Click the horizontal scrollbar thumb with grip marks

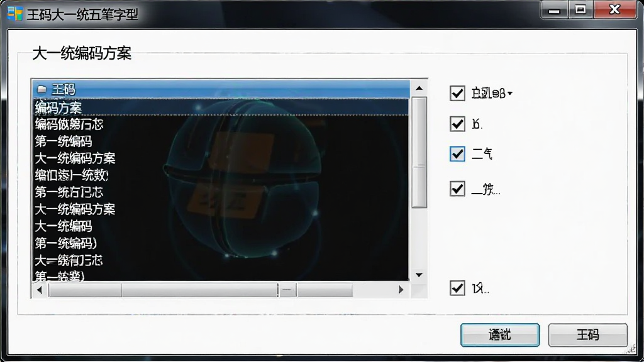[x=287, y=290]
